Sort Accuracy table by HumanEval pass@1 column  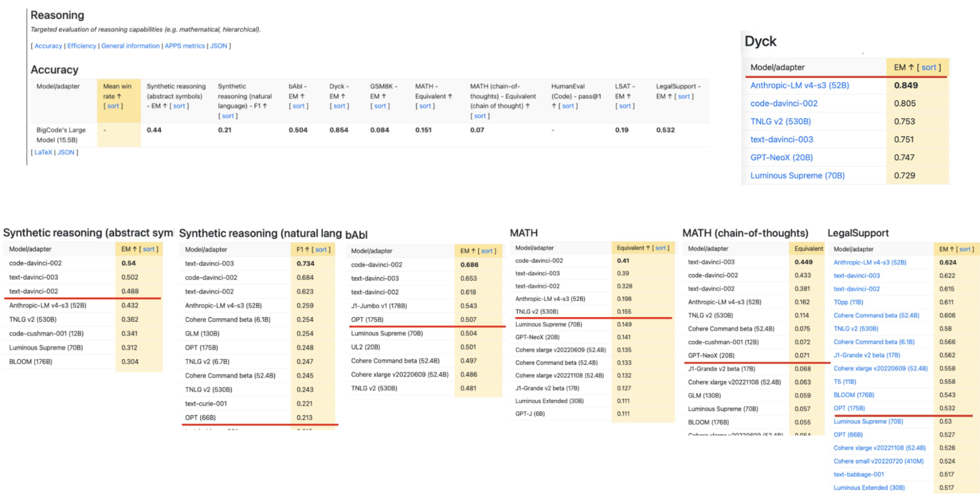(568, 106)
